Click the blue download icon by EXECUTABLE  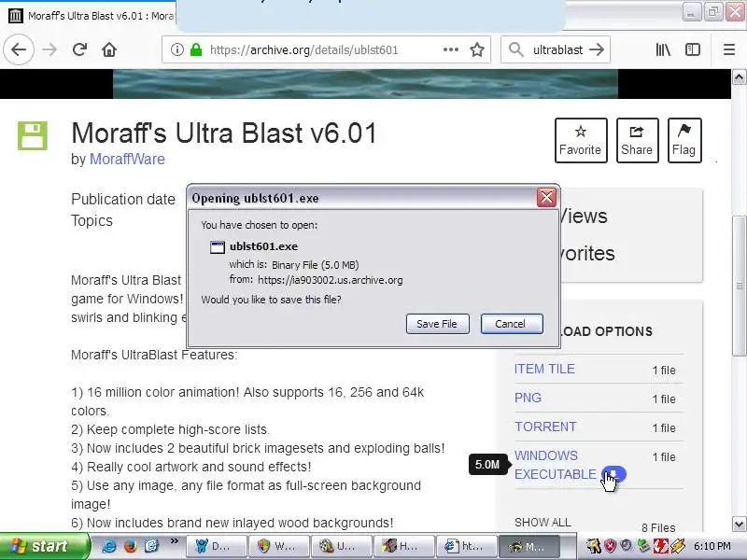[613, 474]
